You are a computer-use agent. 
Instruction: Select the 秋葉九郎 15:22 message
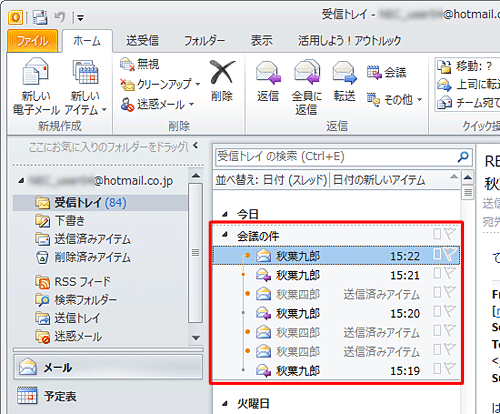point(336,256)
